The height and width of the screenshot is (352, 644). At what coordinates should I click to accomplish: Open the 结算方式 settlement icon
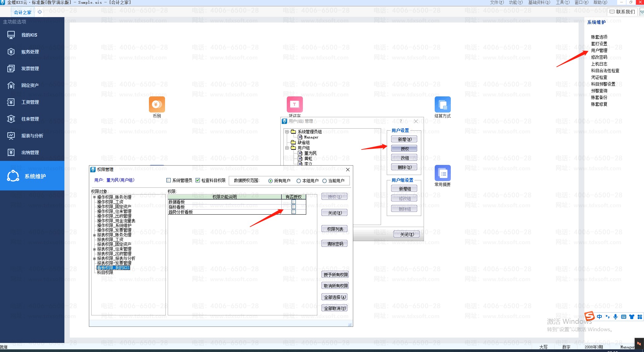(442, 104)
